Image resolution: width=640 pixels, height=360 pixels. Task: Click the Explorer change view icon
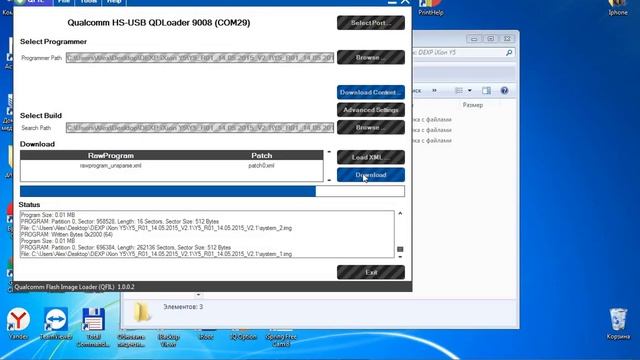point(459,91)
